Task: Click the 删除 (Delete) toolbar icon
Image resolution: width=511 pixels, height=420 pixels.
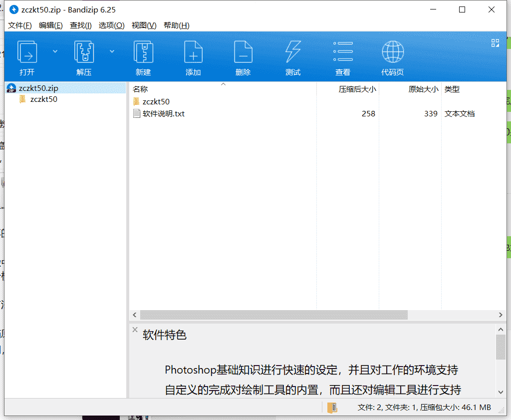Action: click(243, 52)
